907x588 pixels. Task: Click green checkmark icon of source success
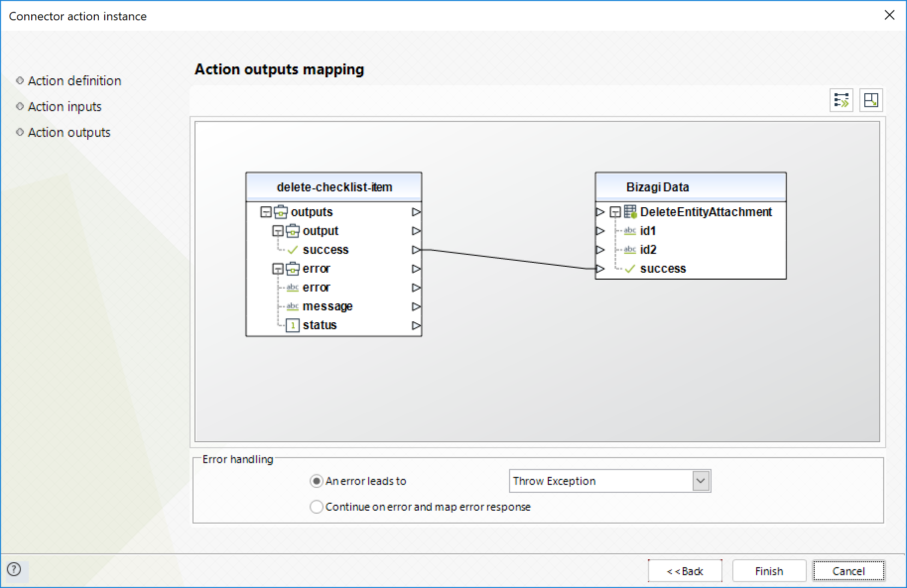click(293, 249)
